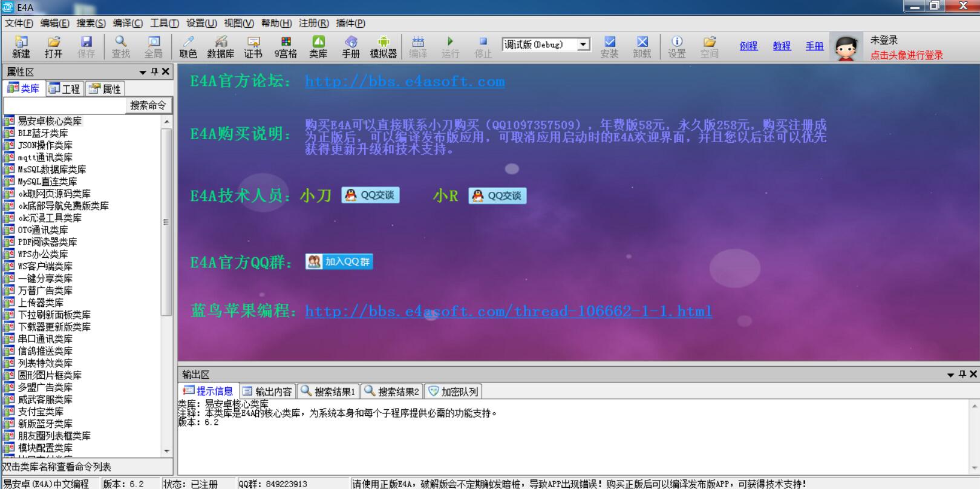Viewport: 980px width, 489px height.
Task: Open the 编译(C) menu
Action: [128, 23]
